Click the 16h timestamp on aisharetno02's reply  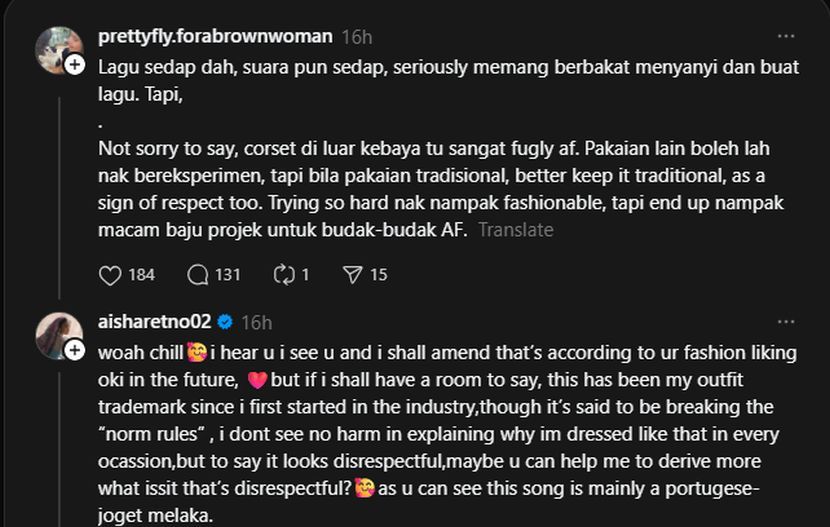256,322
